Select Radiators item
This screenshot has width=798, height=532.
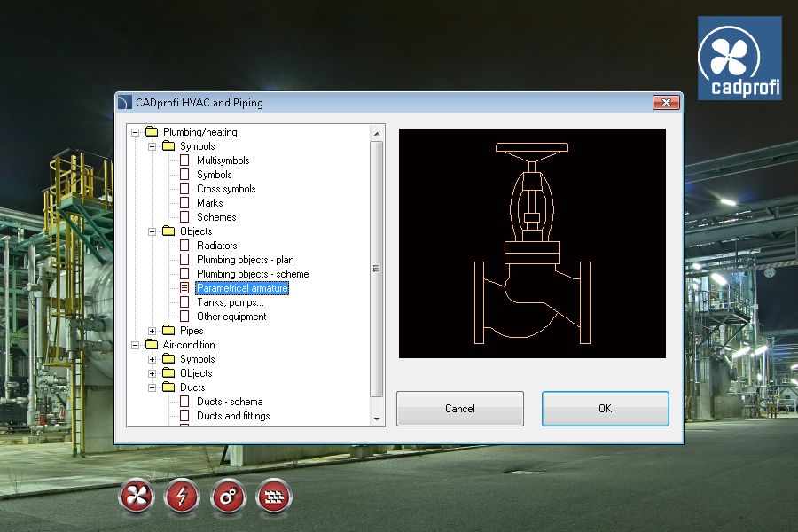pos(217,246)
